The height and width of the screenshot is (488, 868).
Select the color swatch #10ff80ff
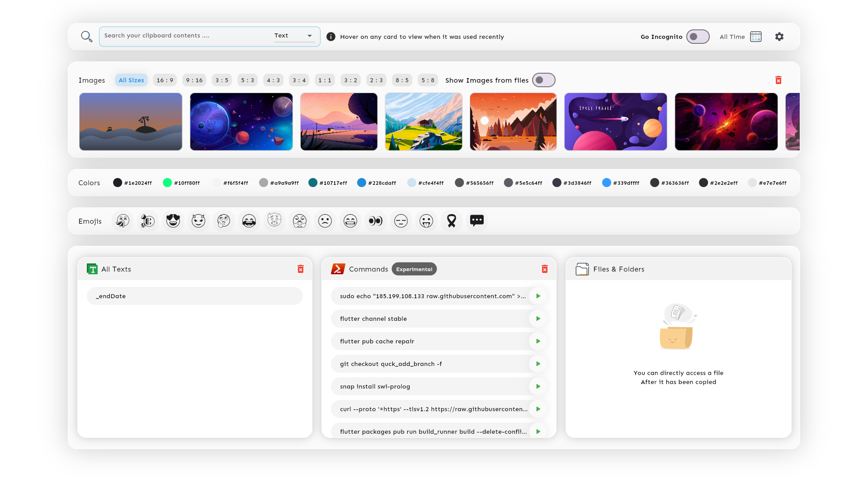(167, 183)
